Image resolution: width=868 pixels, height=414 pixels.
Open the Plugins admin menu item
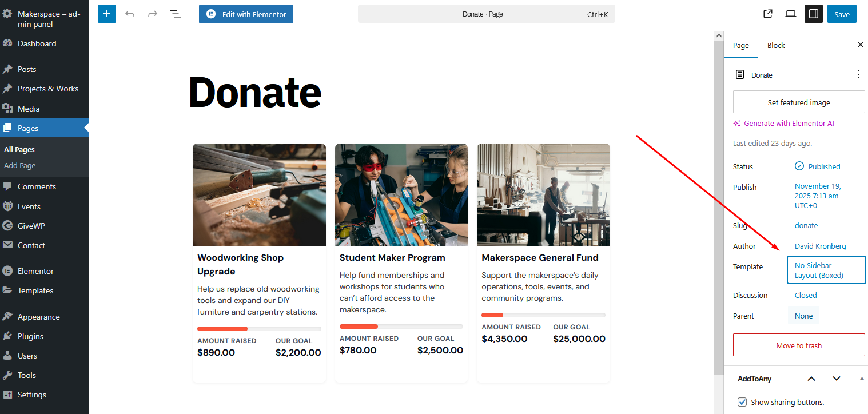(30, 336)
